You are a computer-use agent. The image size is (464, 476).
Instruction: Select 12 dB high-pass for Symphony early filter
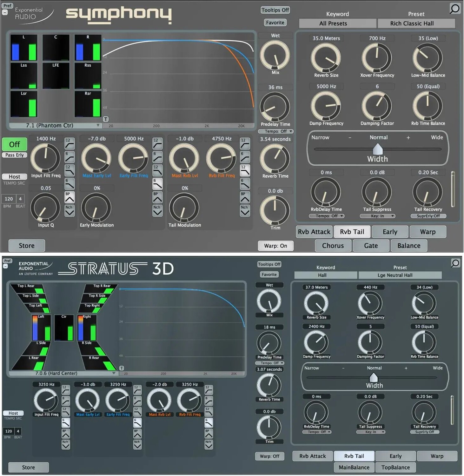pyautogui.click(x=157, y=143)
